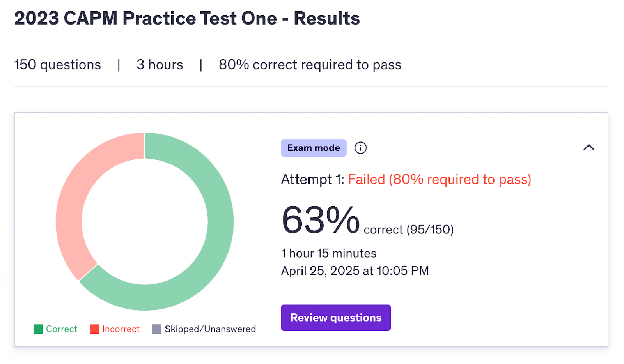The width and height of the screenshot is (624, 364).
Task: Click the 150 questions summary text
Action: click(57, 65)
